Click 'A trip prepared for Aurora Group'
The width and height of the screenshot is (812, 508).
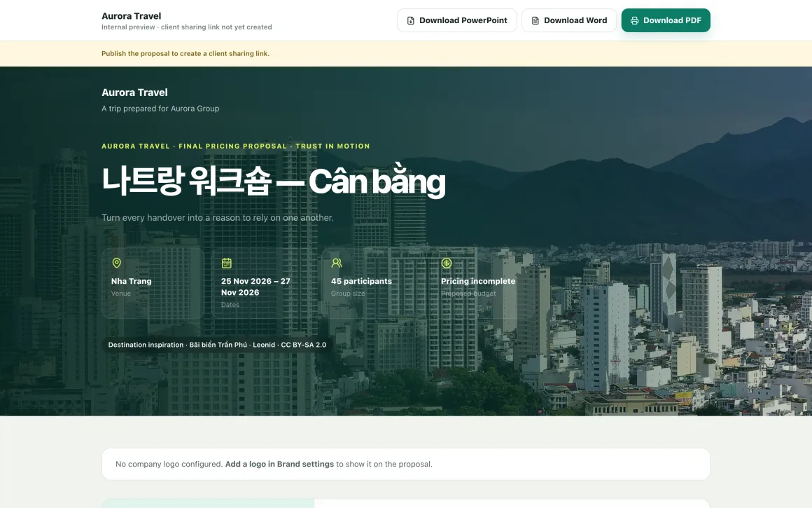160,109
